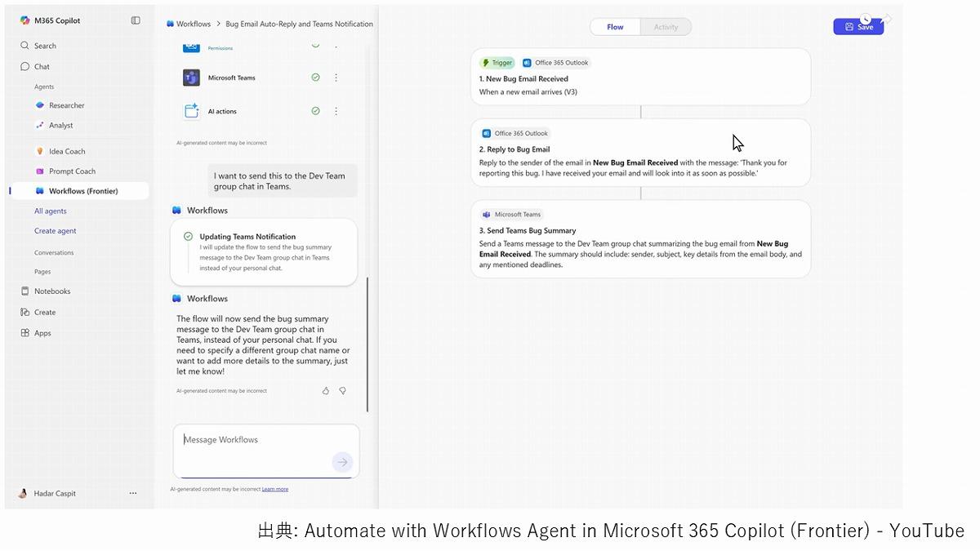Image resolution: width=980 pixels, height=551 pixels.
Task: Click the Save button
Action: tap(858, 27)
